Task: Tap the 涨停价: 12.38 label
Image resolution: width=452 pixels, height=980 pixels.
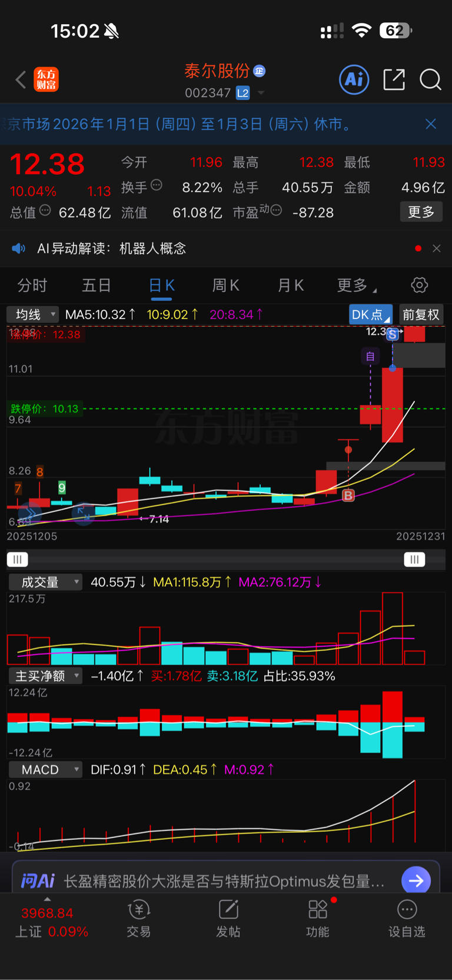Action: tap(45, 334)
